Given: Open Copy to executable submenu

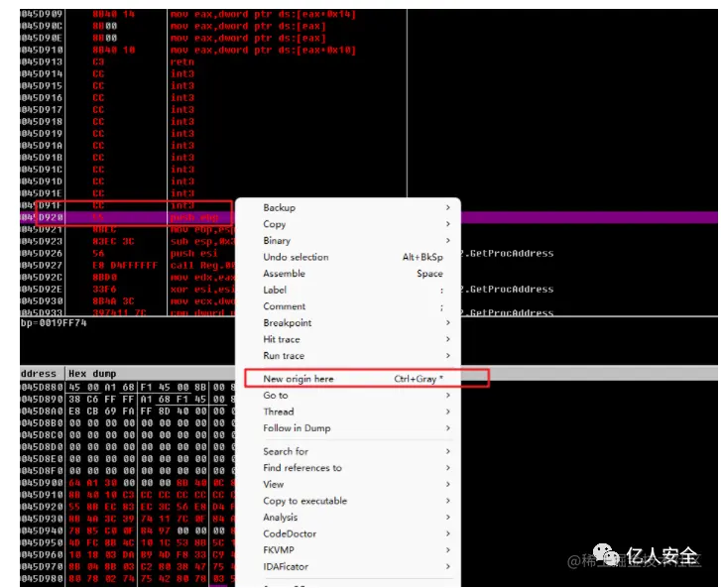Looking at the screenshot, I should 348,501.
